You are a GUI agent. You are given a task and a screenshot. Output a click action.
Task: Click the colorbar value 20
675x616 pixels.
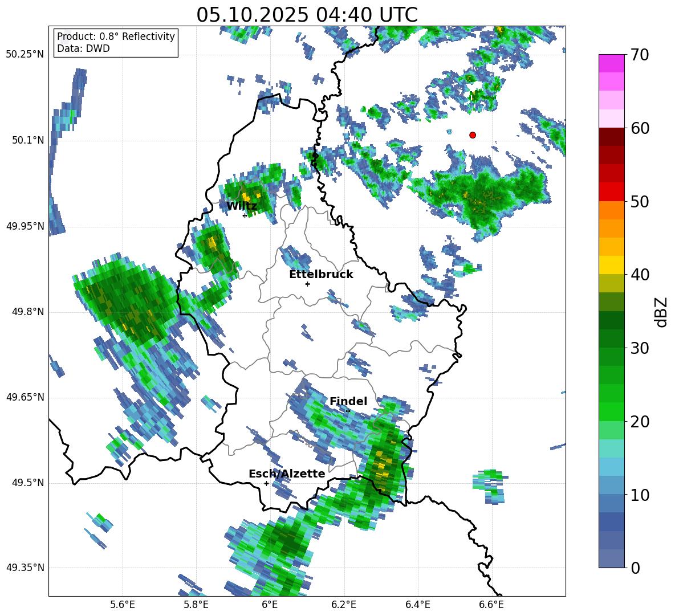640,421
